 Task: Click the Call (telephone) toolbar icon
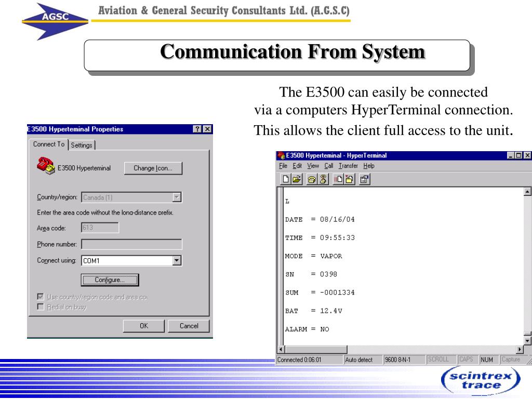312,179
